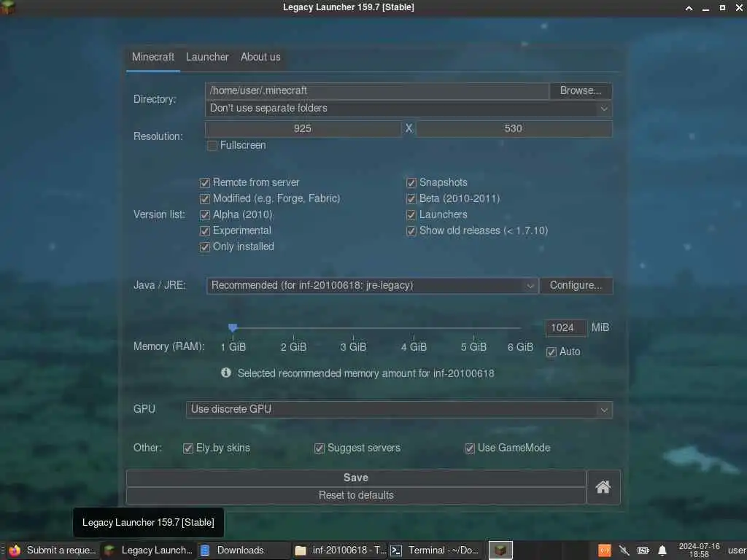
Task: Open Downloads window from taskbar
Action: coord(244,551)
